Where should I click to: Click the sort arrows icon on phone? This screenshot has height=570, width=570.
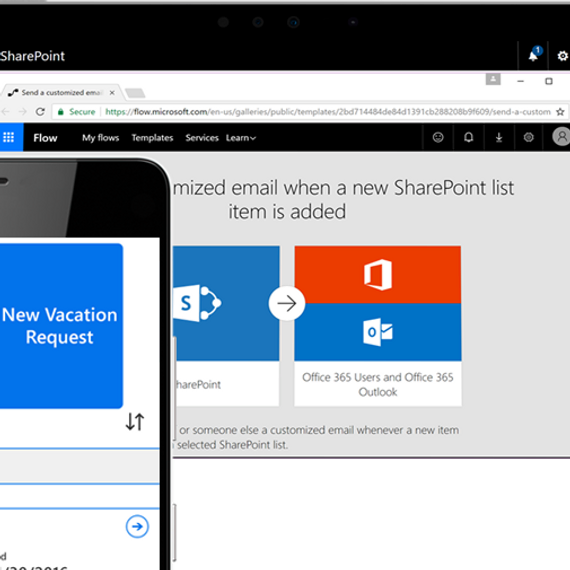[x=135, y=422]
